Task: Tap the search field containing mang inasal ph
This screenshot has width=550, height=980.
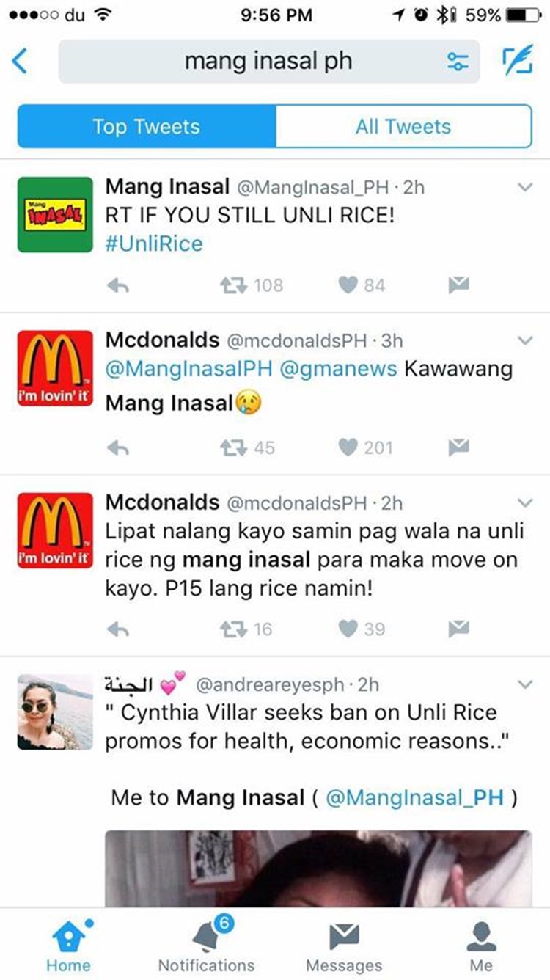Action: click(x=268, y=62)
